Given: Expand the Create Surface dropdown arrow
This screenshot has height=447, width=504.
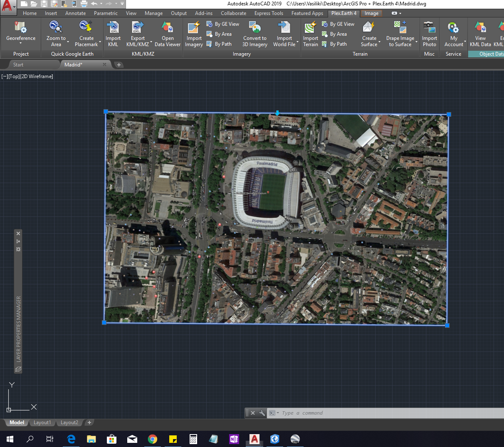Looking at the screenshot, I should point(380,42).
